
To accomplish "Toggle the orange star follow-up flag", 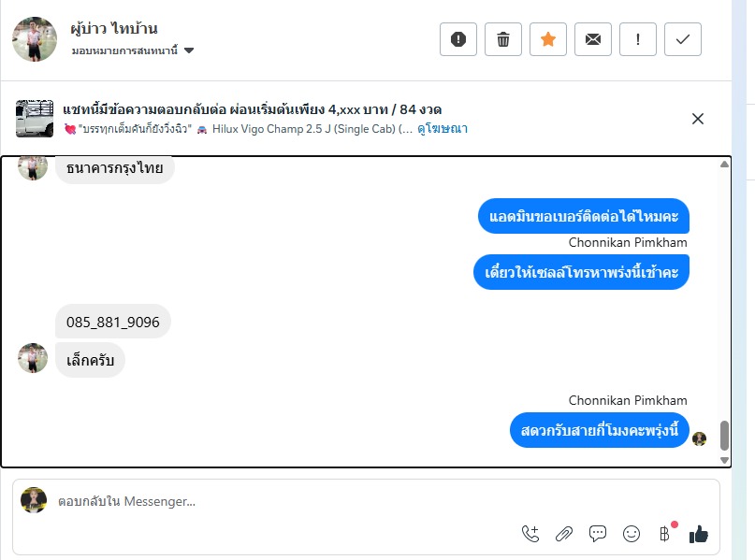I will coord(548,39).
